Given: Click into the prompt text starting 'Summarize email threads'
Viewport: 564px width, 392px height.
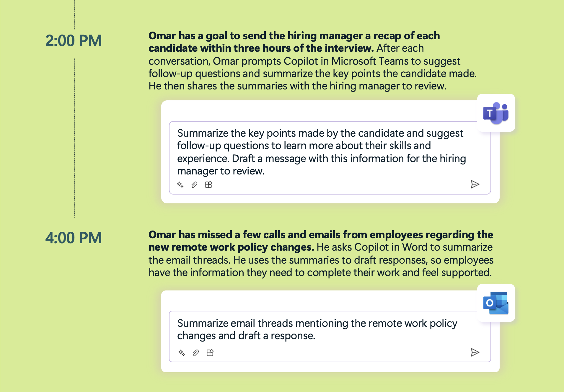Looking at the screenshot, I should click(x=317, y=329).
